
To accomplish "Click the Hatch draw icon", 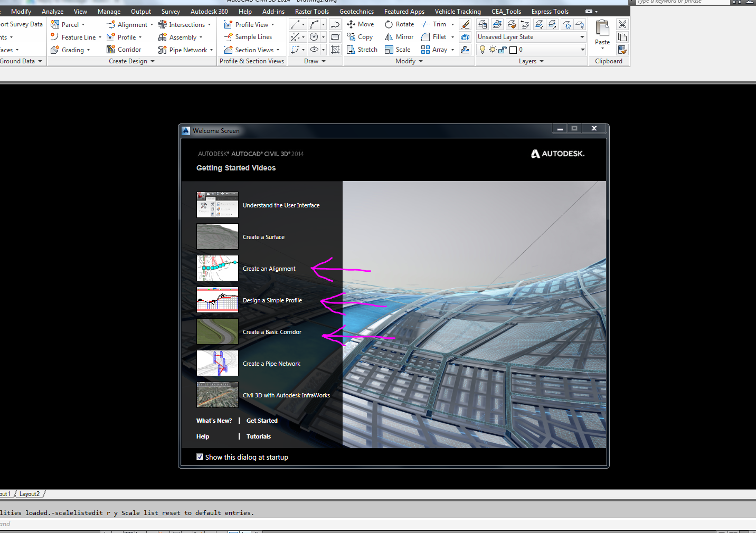I will click(335, 50).
